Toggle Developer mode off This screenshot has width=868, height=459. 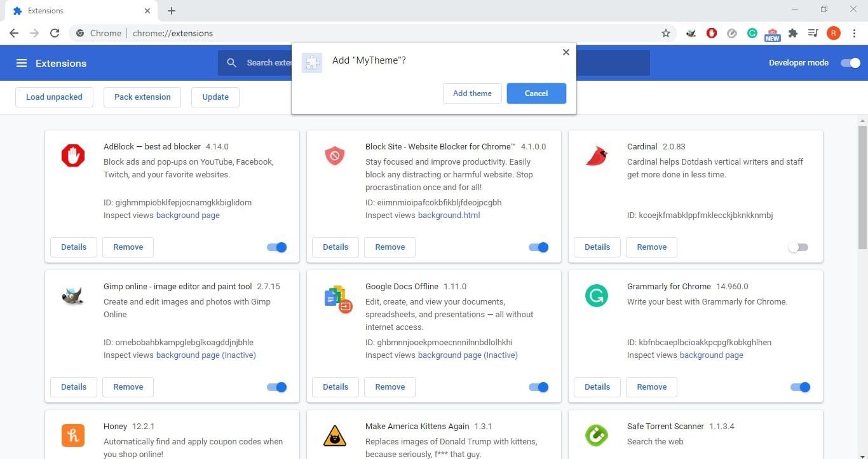coord(850,63)
